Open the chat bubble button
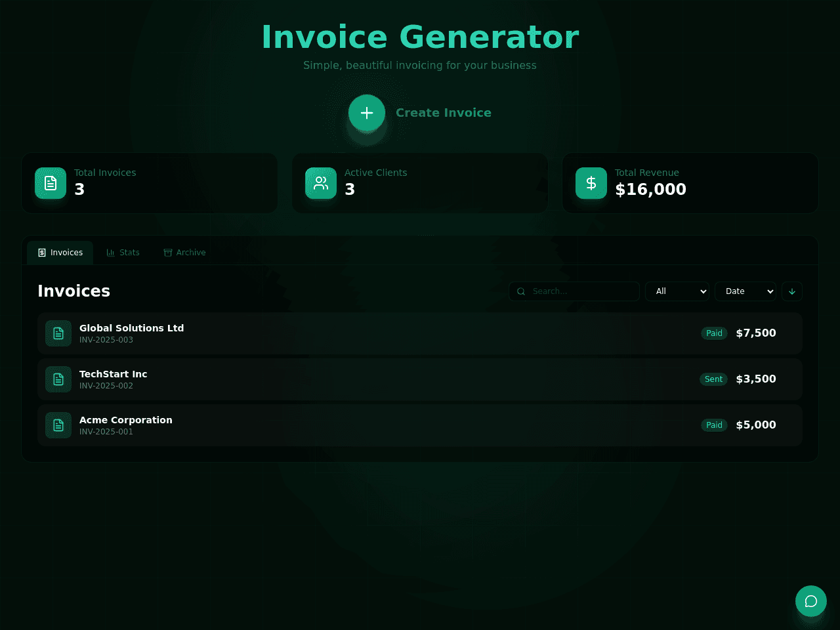 coord(811,601)
